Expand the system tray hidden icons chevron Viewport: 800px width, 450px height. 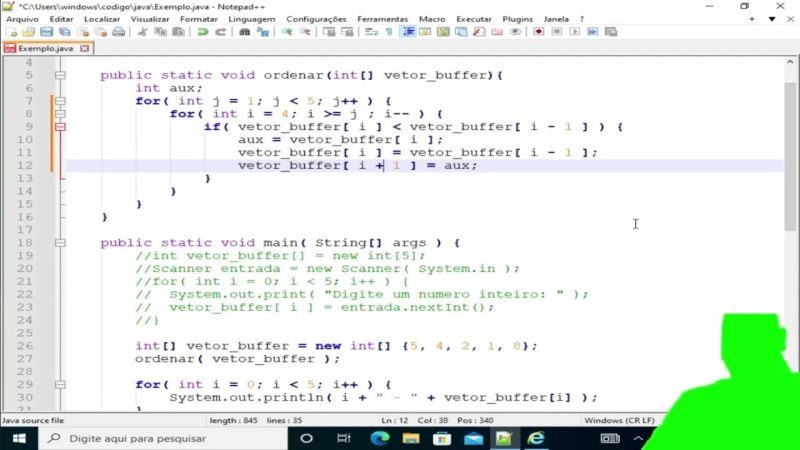coord(638,438)
